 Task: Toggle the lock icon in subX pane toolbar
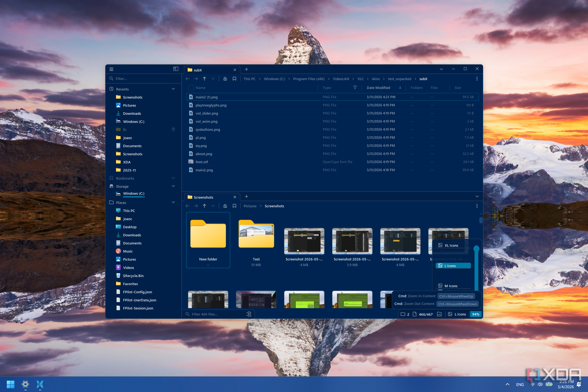pos(225,79)
